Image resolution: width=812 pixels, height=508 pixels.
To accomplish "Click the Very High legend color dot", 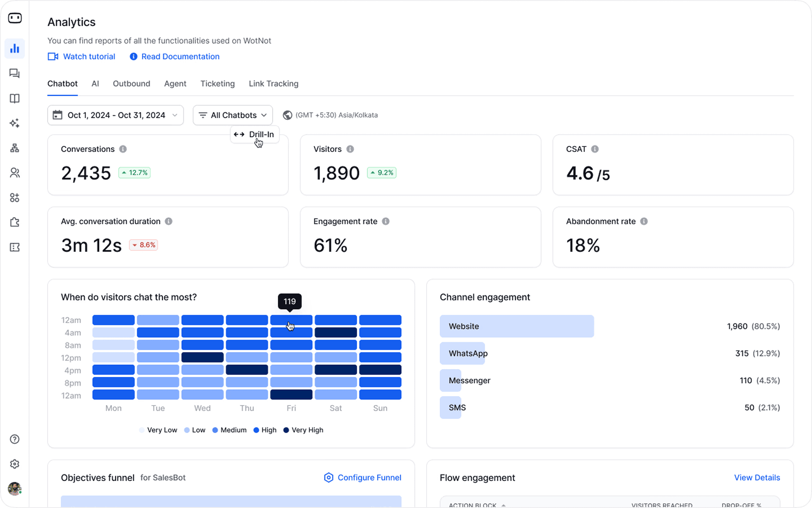I will pos(286,430).
